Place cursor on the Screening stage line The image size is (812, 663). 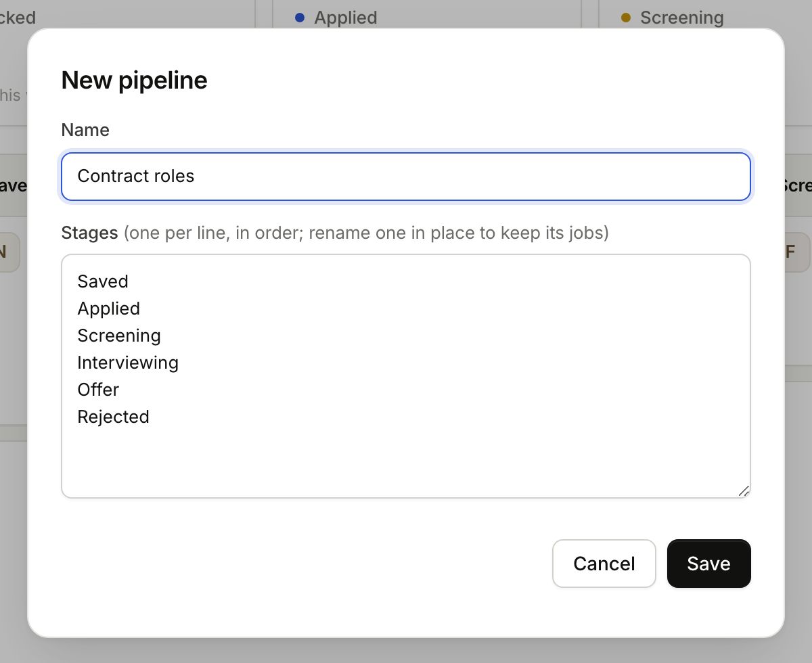(119, 336)
